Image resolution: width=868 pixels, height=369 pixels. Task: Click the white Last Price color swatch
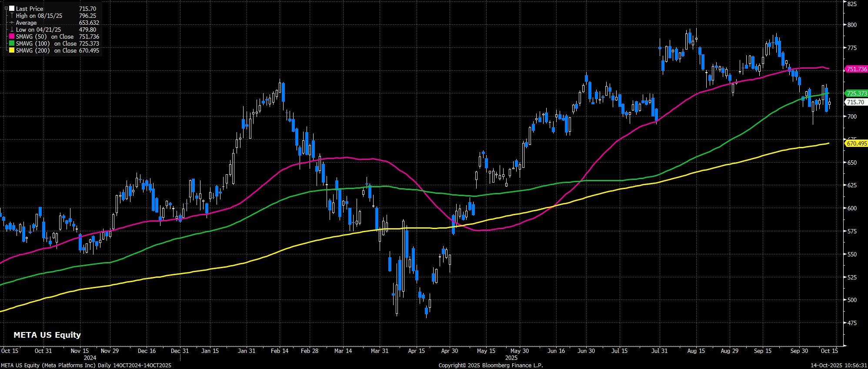pyautogui.click(x=12, y=9)
